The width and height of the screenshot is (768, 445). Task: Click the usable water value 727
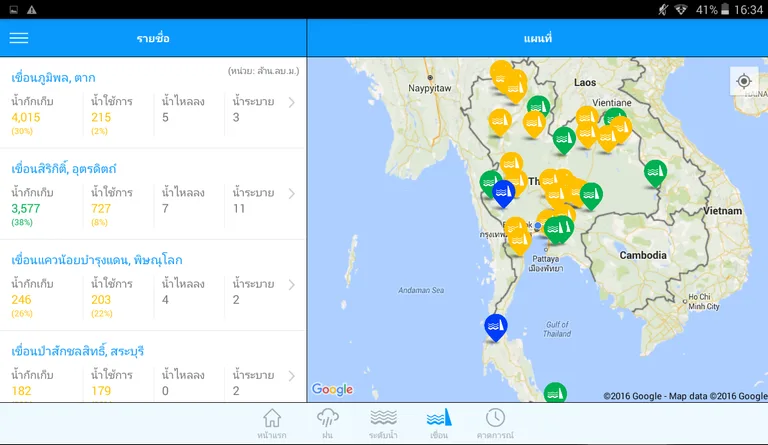coord(101,209)
